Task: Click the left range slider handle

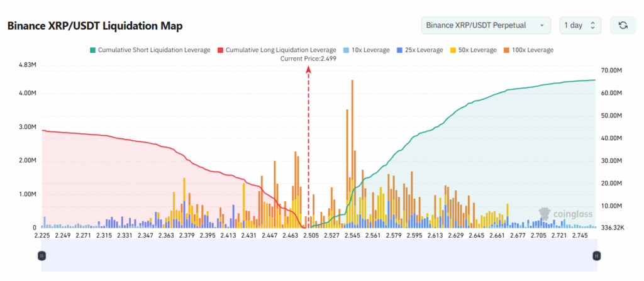Action: tap(42, 256)
